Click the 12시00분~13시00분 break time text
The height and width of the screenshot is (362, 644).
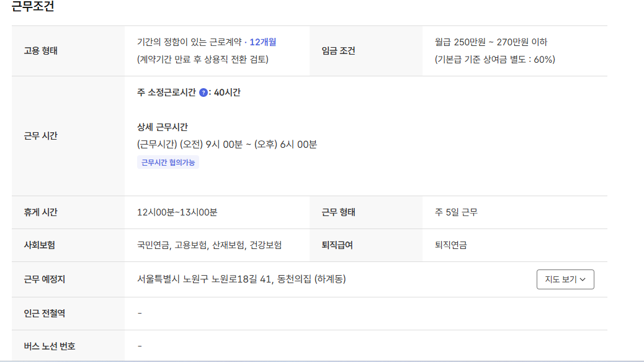click(x=177, y=212)
